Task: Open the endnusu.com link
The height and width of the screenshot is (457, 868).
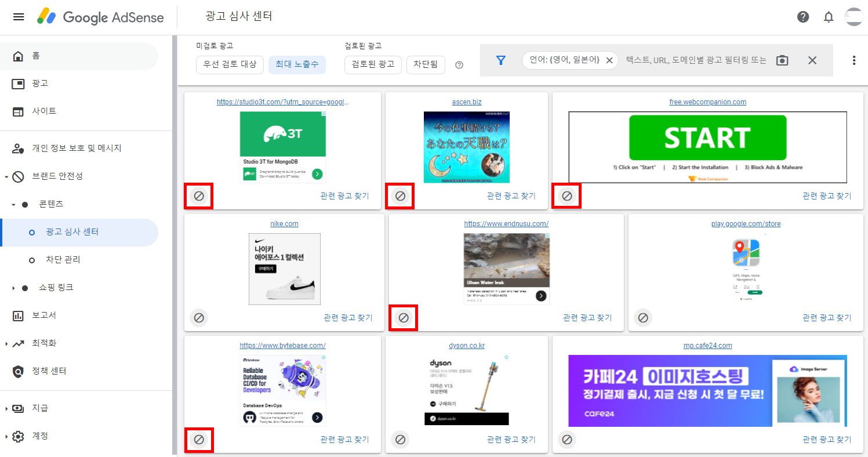Action: pyautogui.click(x=506, y=224)
